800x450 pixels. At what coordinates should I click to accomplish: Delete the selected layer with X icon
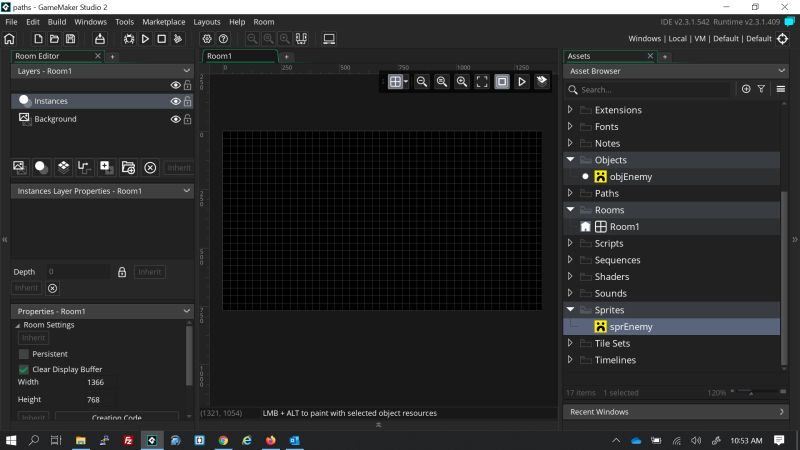(150, 167)
